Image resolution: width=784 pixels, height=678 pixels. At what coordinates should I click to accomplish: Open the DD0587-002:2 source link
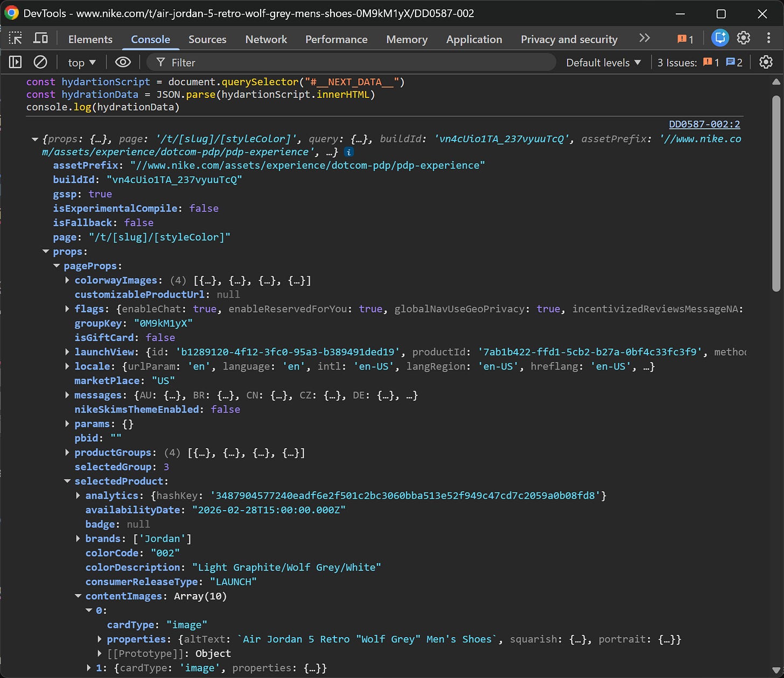pyautogui.click(x=704, y=124)
